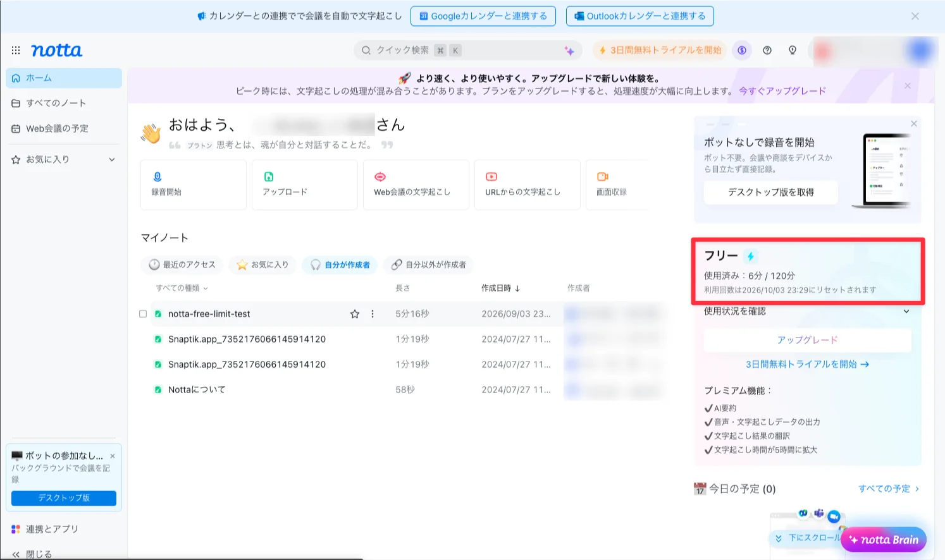Click 3日間無料トライアルを開始 in top bar

[660, 50]
